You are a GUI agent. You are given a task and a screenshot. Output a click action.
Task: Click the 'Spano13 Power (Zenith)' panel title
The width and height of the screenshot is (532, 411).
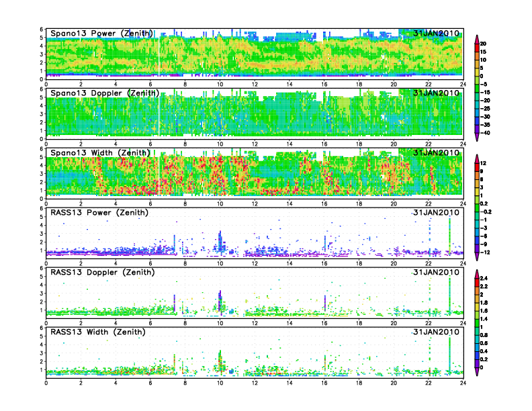point(101,33)
